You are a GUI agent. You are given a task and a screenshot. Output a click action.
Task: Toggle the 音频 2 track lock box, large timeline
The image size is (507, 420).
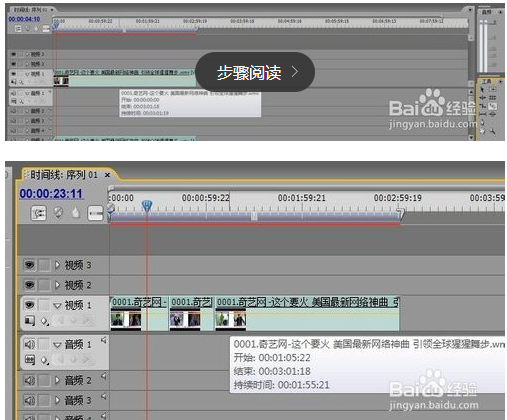[44, 380]
